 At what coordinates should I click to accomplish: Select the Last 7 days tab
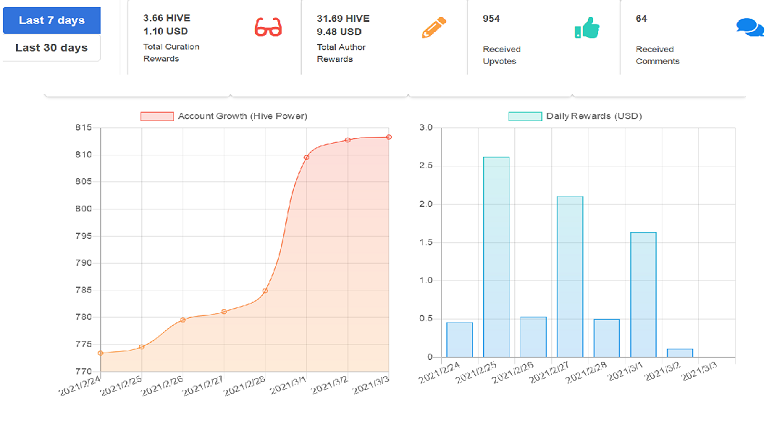tap(51, 20)
